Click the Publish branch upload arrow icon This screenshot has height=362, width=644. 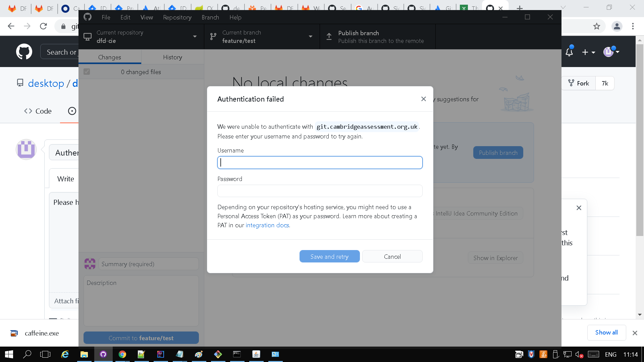point(329,37)
